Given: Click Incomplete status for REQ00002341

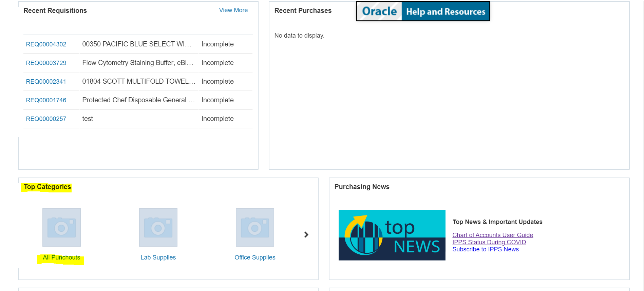Looking at the screenshot, I should 217,82.
